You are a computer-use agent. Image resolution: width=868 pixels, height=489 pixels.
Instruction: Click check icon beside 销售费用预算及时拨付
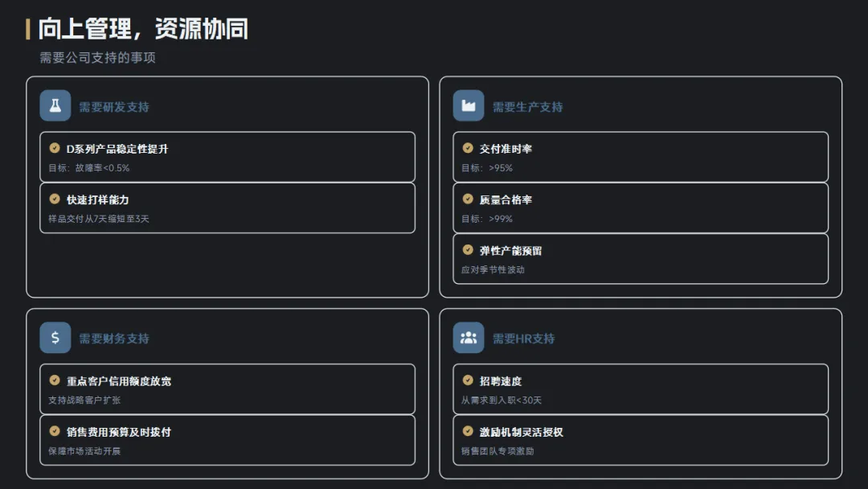[55, 431]
